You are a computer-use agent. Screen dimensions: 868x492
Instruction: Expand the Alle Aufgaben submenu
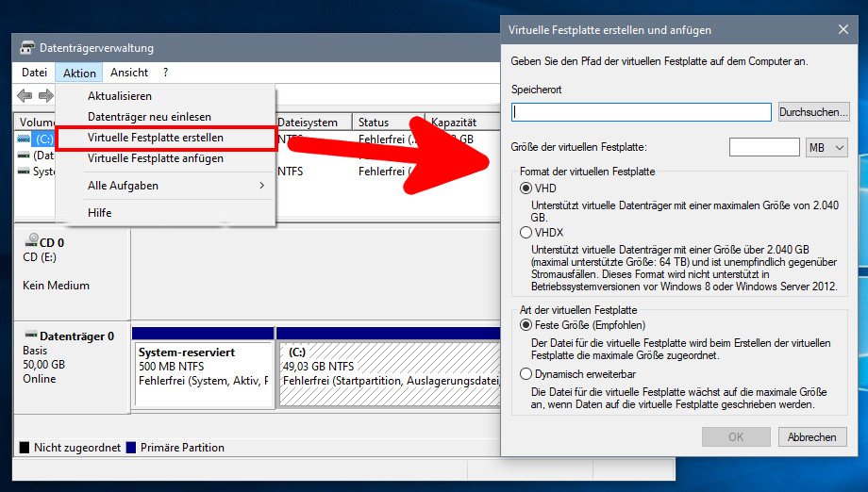tap(175, 186)
